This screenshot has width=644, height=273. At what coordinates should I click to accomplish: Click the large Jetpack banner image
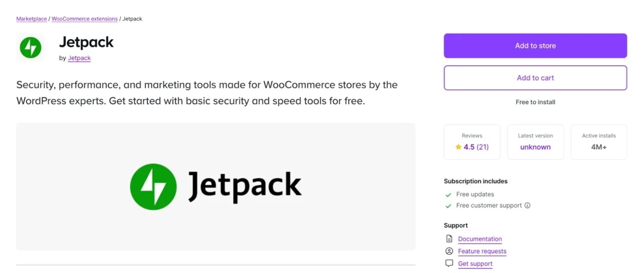[216, 187]
